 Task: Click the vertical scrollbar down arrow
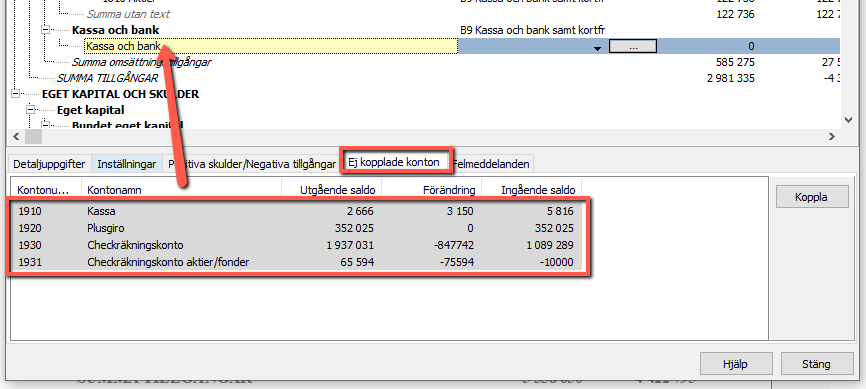pyautogui.click(x=848, y=120)
